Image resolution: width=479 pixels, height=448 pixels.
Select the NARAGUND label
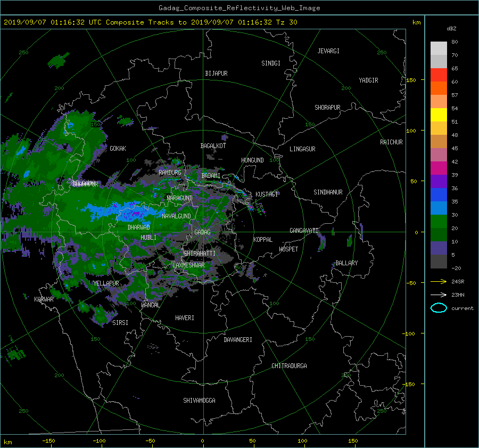pyautogui.click(x=180, y=198)
